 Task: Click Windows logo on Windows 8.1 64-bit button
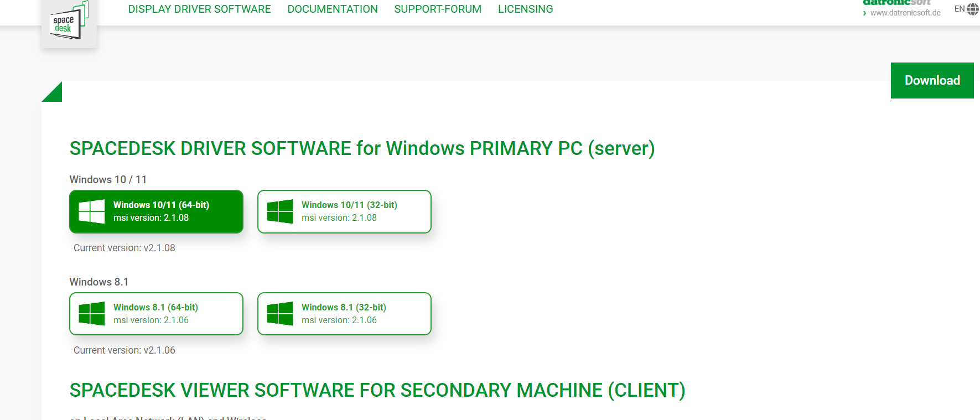click(91, 314)
